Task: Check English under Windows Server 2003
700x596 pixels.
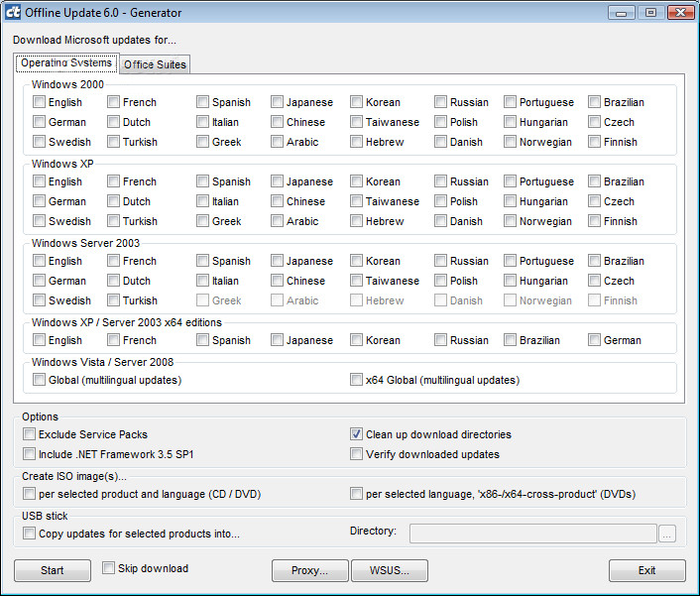Action: [40, 261]
